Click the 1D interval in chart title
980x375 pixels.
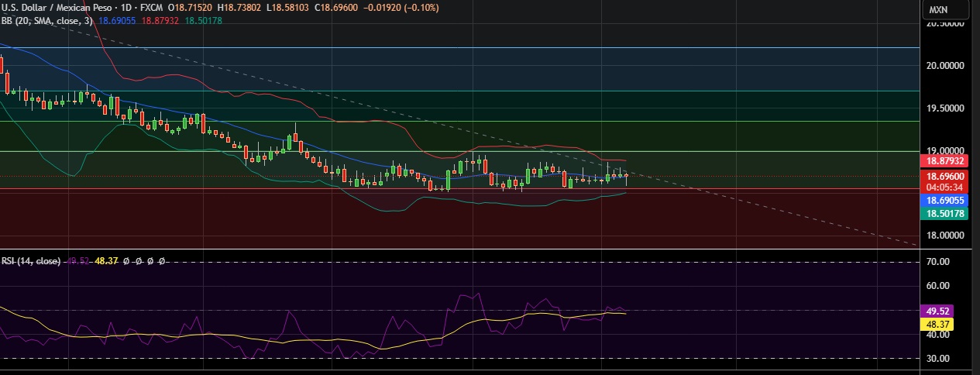coord(126,8)
